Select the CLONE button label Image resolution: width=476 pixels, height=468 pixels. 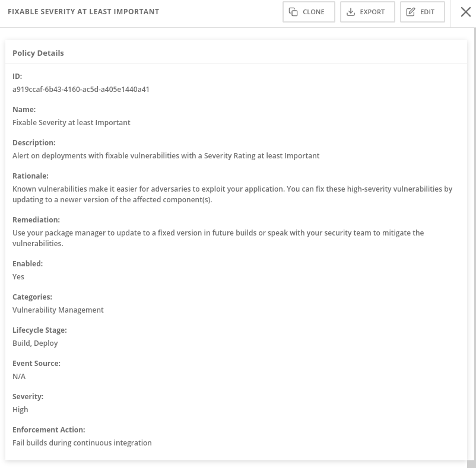[x=313, y=12]
